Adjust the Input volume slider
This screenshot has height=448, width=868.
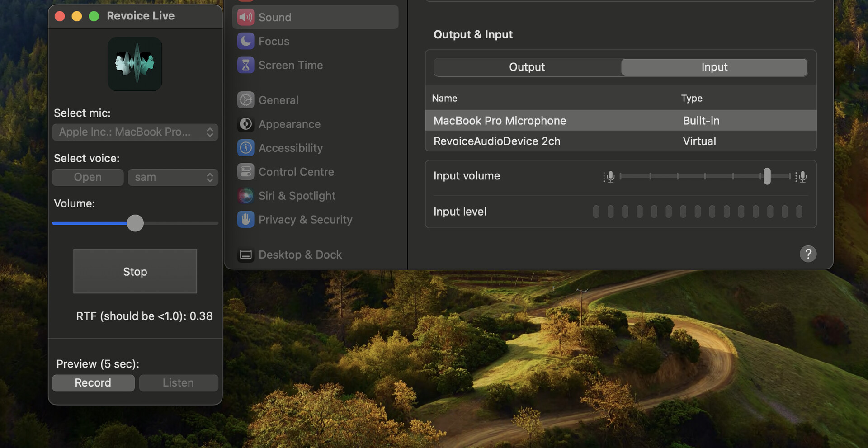coord(767,176)
